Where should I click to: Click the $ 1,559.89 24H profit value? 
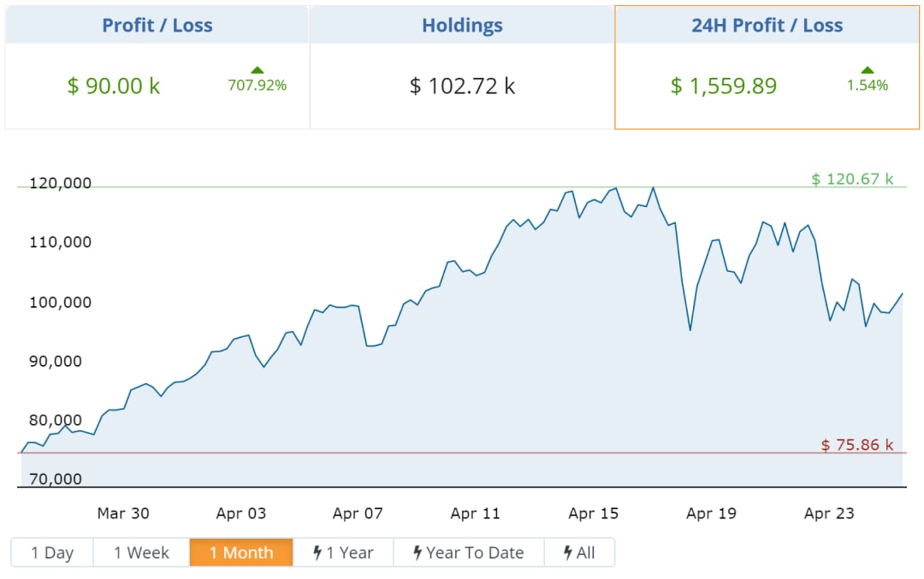724,86
